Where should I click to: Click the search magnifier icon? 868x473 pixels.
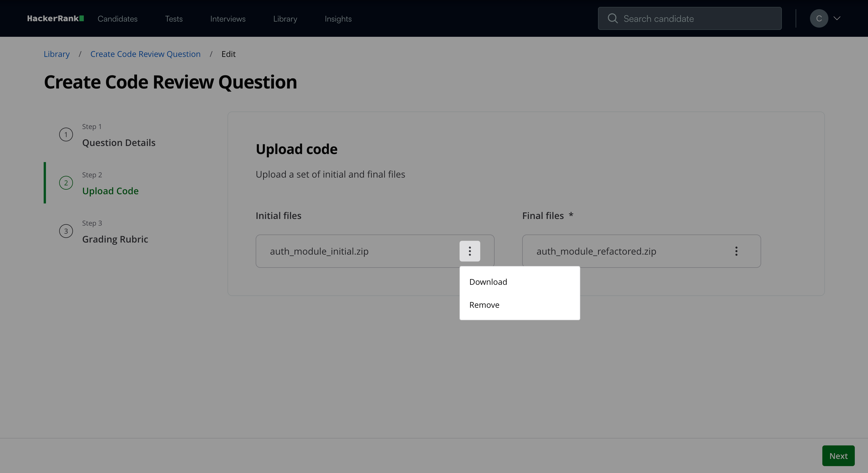pos(612,19)
